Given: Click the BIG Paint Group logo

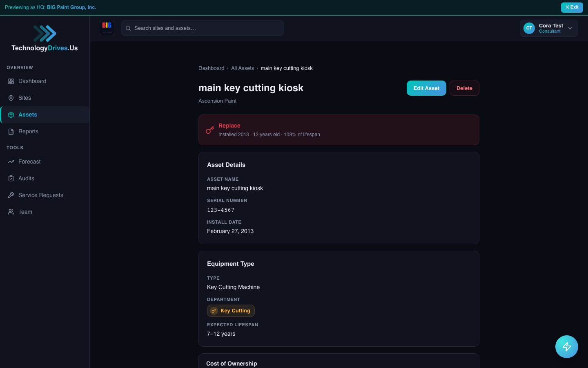Looking at the screenshot, I should pyautogui.click(x=107, y=28).
